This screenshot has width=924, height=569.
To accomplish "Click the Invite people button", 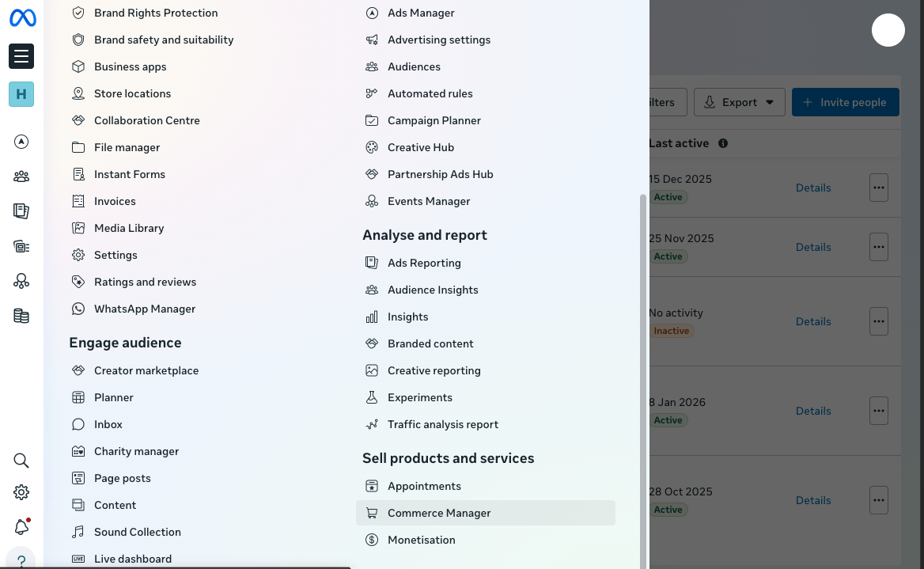I will [845, 102].
